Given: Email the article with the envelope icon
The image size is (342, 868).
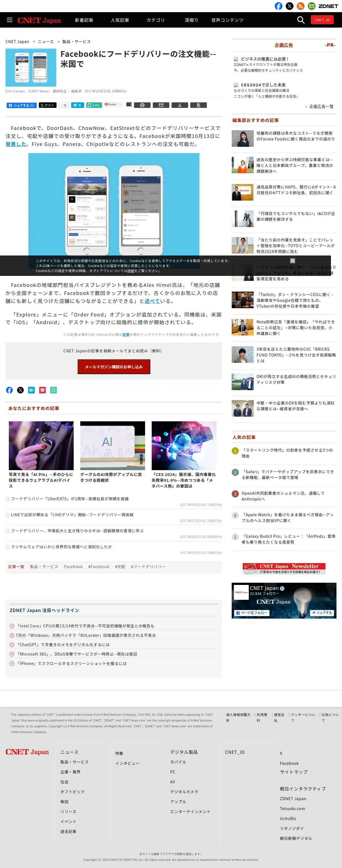Looking at the screenshot, I should point(161,105).
